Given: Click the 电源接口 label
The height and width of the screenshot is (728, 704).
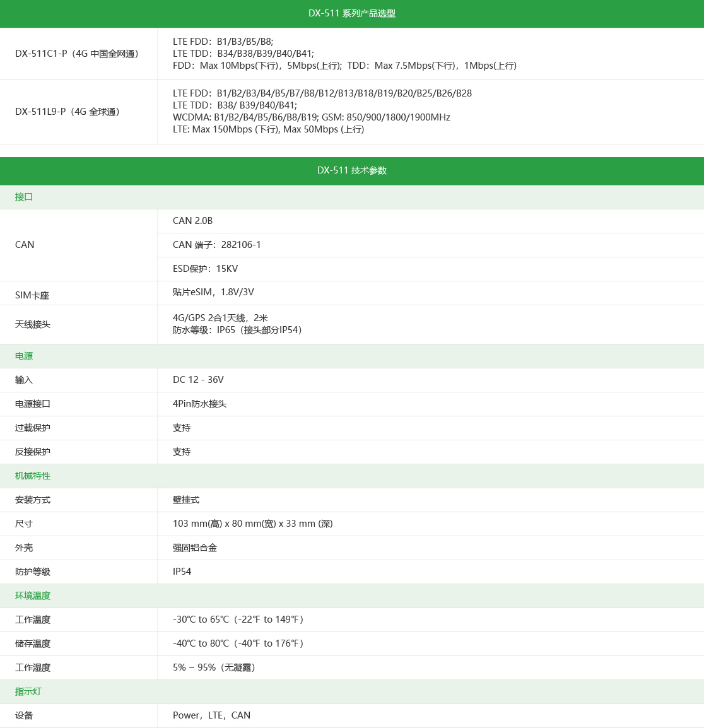Looking at the screenshot, I should (33, 404).
